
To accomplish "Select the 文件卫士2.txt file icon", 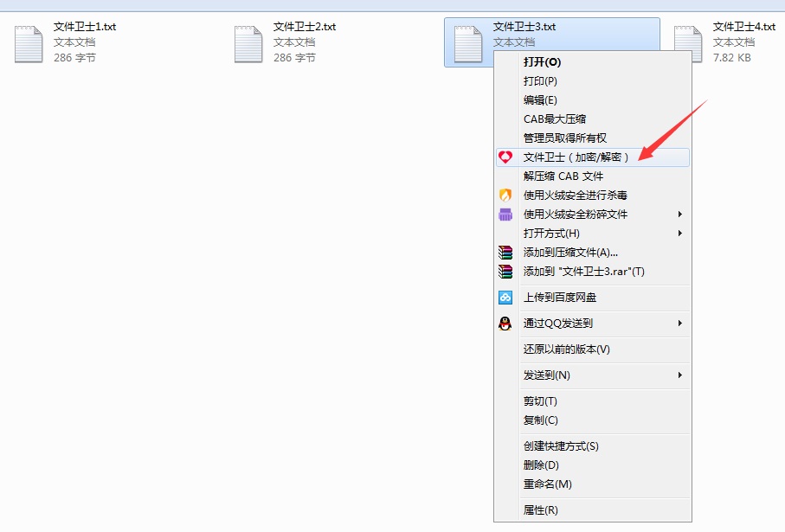I will tap(248, 44).
